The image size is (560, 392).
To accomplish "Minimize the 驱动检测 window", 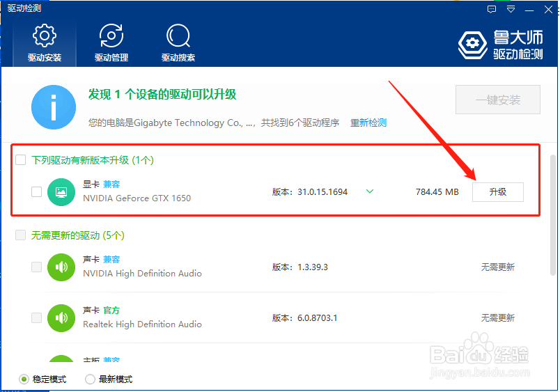I will tap(529, 10).
